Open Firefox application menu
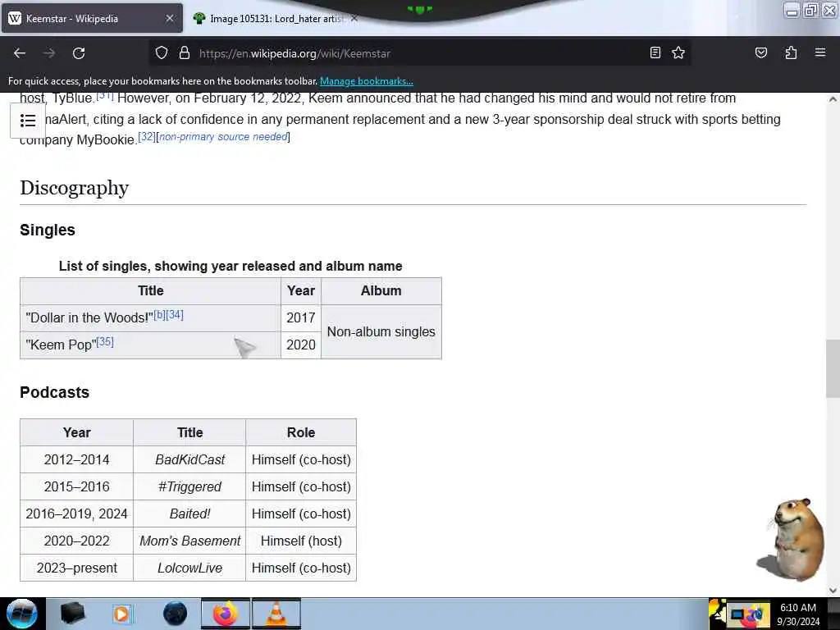Image resolution: width=840 pixels, height=630 pixels. pyautogui.click(x=820, y=52)
